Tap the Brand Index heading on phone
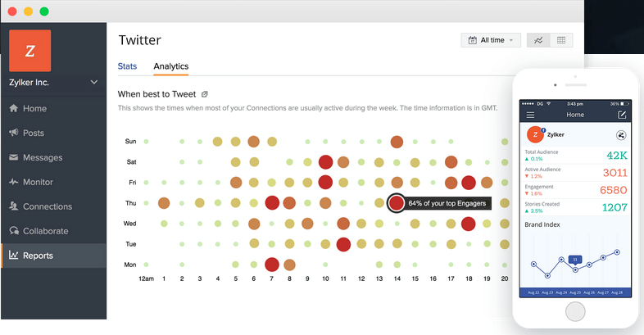 click(x=542, y=224)
